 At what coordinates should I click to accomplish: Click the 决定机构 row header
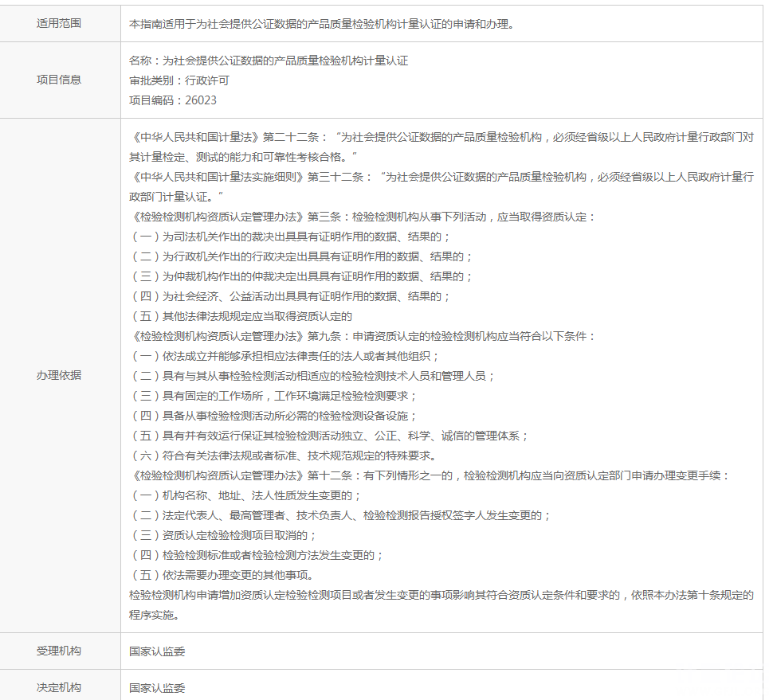click(59, 687)
